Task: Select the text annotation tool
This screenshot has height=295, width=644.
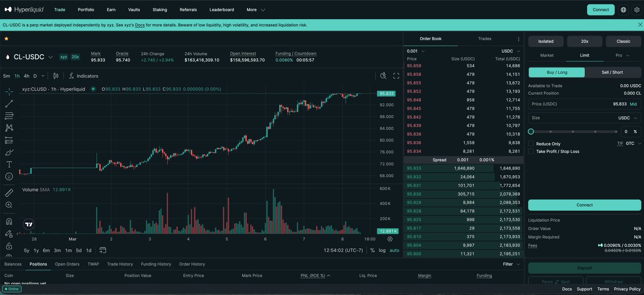Action: click(9, 164)
